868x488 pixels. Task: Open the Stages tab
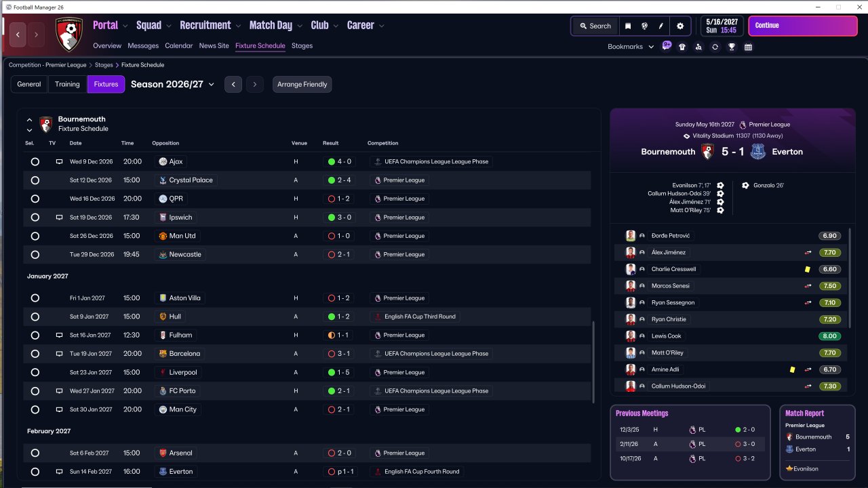(x=302, y=46)
